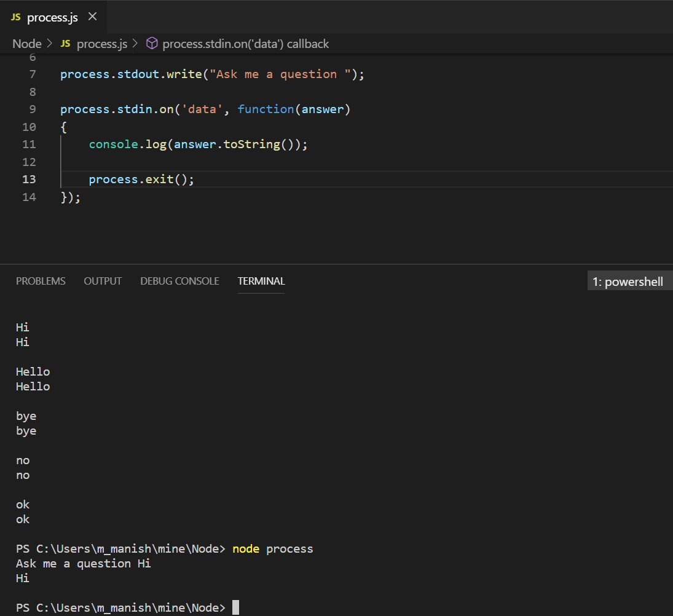Open the 1: powershell terminal selector
Image resolution: width=673 pixels, height=616 pixels.
(x=629, y=280)
